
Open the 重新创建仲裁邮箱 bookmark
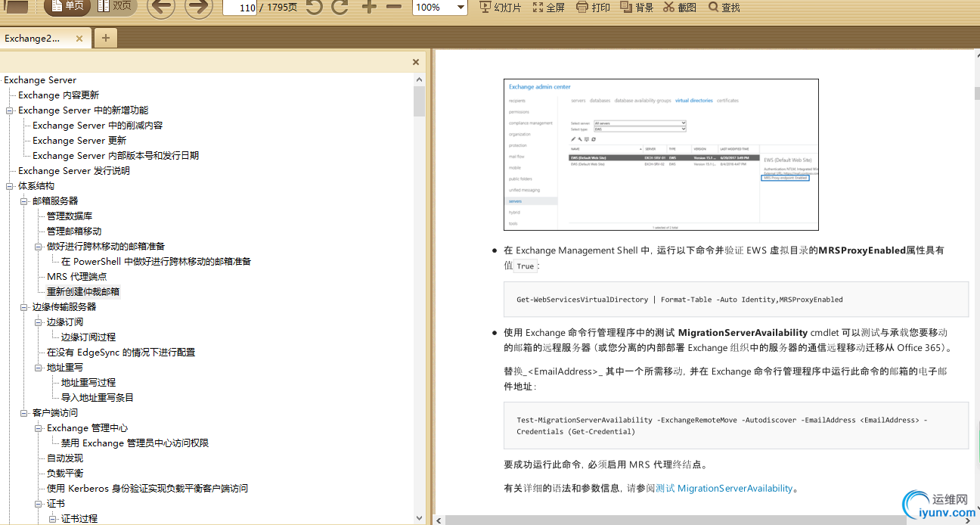click(83, 292)
